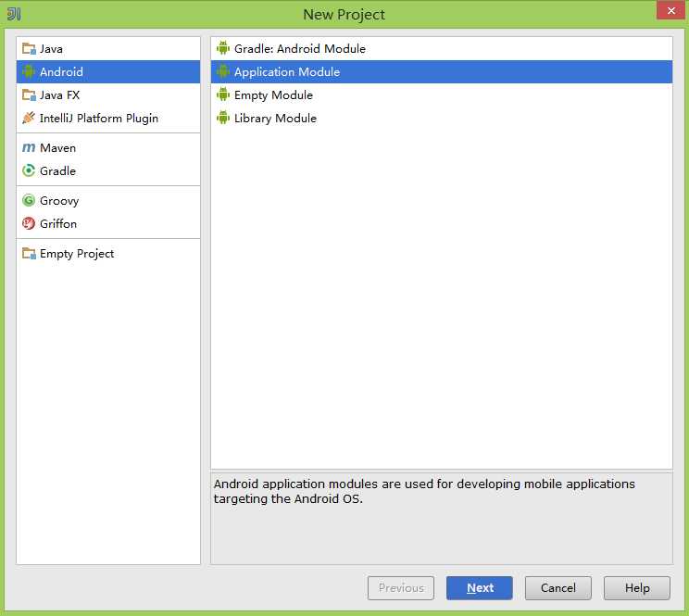
Task: Click the Empty Project folder icon
Action: tap(29, 253)
